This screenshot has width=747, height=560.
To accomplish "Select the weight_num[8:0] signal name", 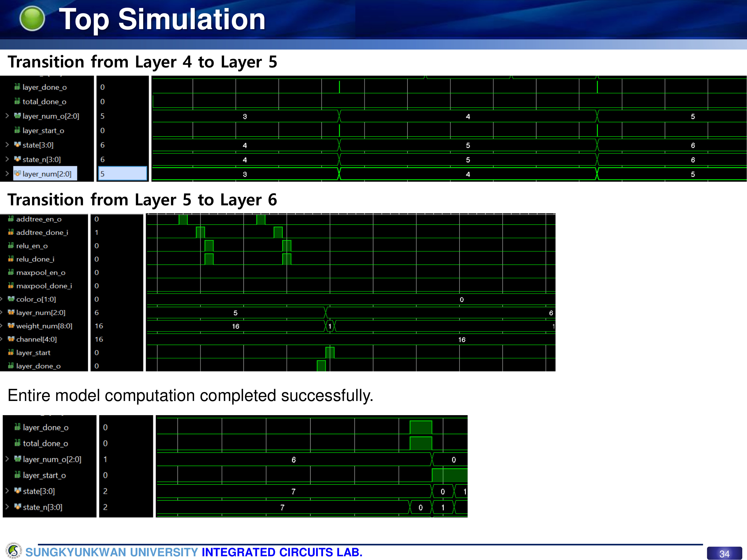I will coord(44,326).
